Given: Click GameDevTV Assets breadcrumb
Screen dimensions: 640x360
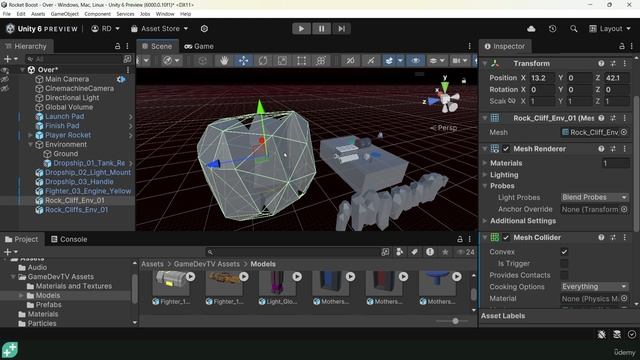Looking at the screenshot, I should pyautogui.click(x=207, y=264).
